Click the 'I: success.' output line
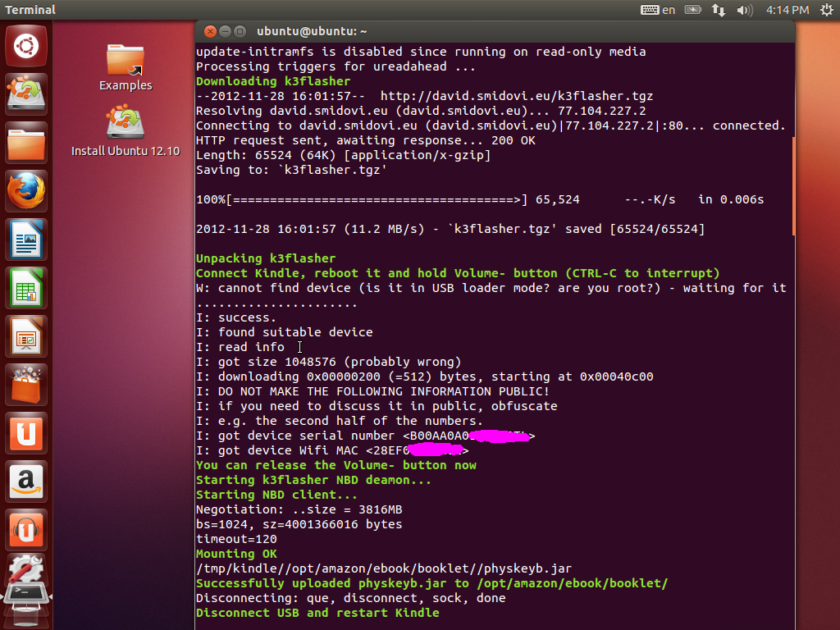Viewport: 840px width, 630px height. click(x=236, y=317)
